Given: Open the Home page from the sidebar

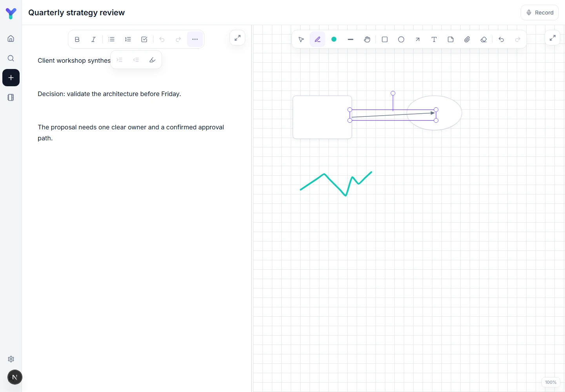Looking at the screenshot, I should click(x=11, y=38).
